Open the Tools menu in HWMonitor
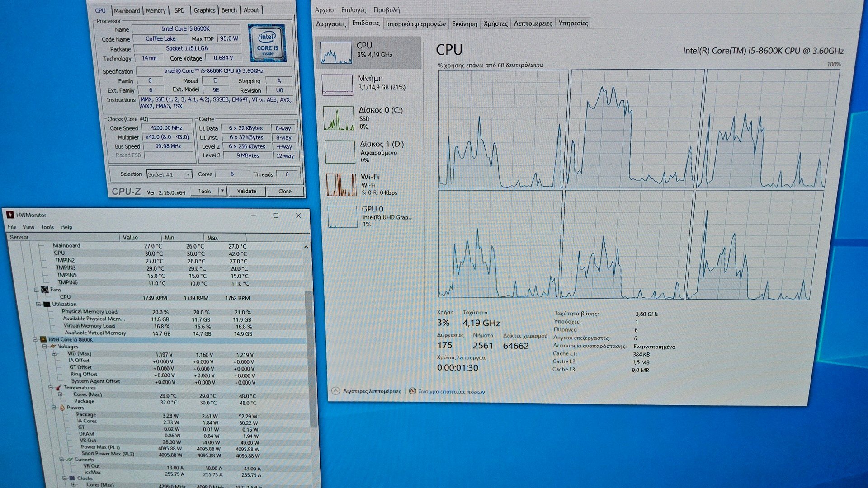 tap(47, 227)
